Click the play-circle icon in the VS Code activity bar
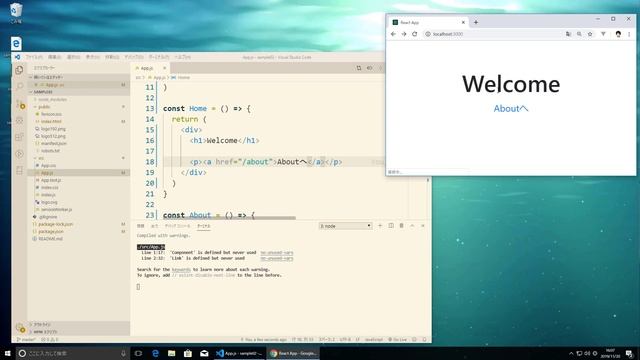Screen dimensions: 640x360 click(19, 154)
